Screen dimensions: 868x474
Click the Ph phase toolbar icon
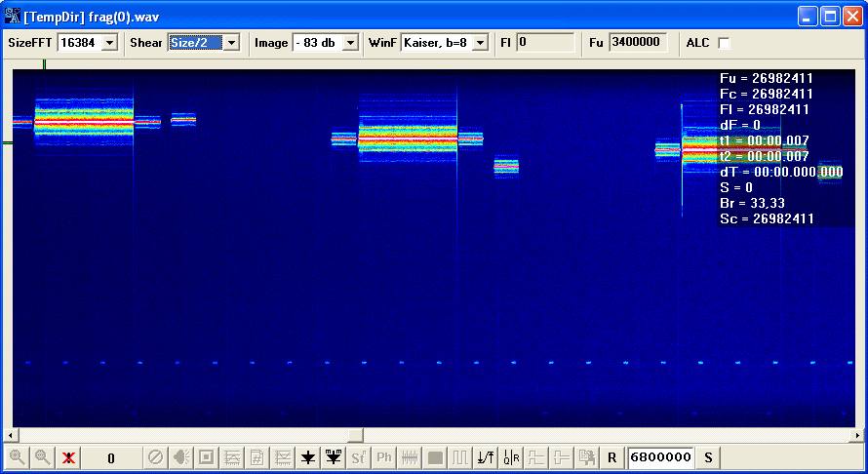pos(384,457)
